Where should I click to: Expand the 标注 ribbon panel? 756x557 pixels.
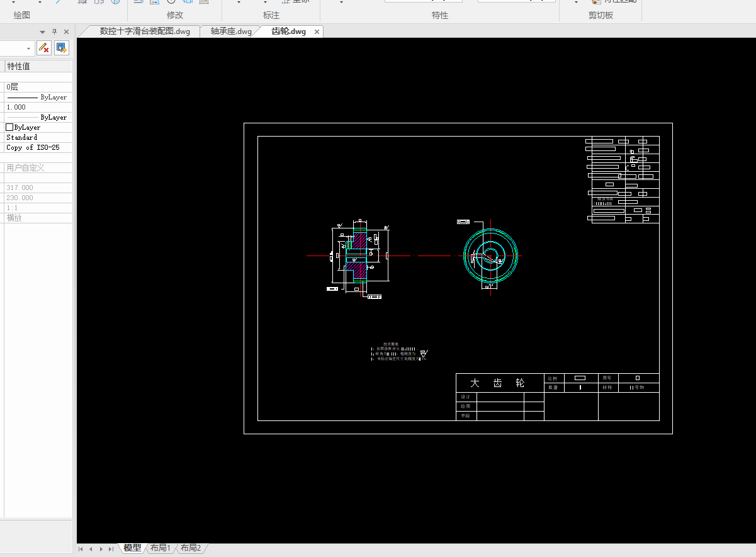point(271,15)
